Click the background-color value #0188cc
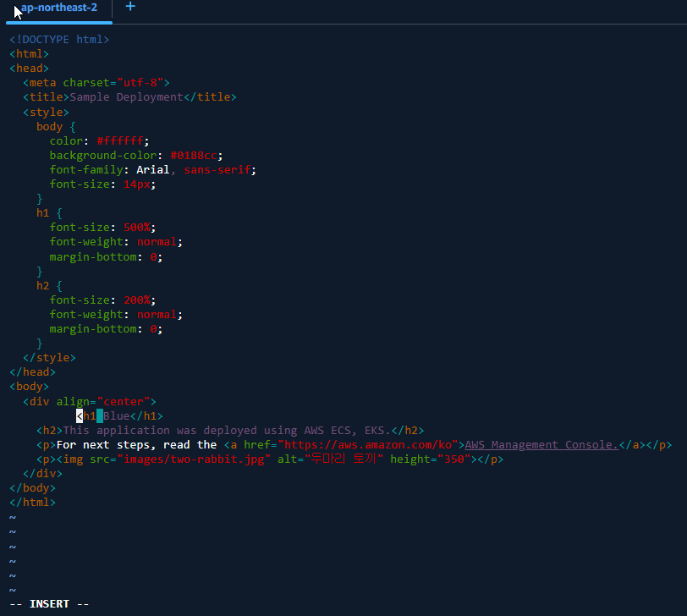The width and height of the screenshot is (687, 616). [x=193, y=155]
